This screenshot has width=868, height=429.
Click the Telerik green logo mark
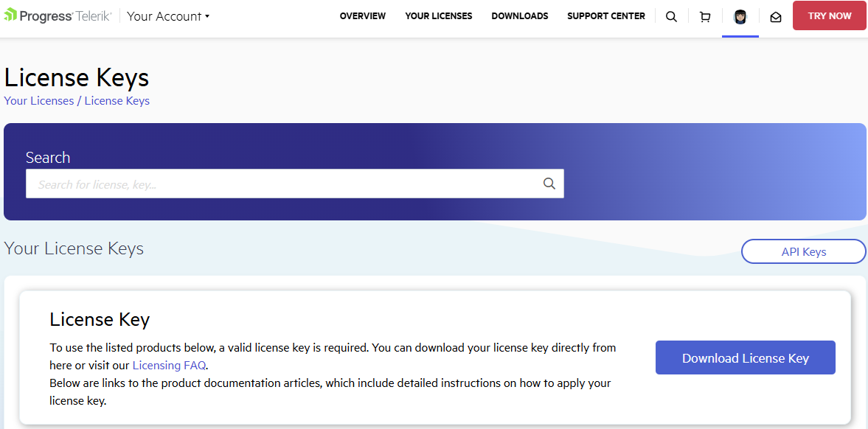pyautogui.click(x=9, y=14)
